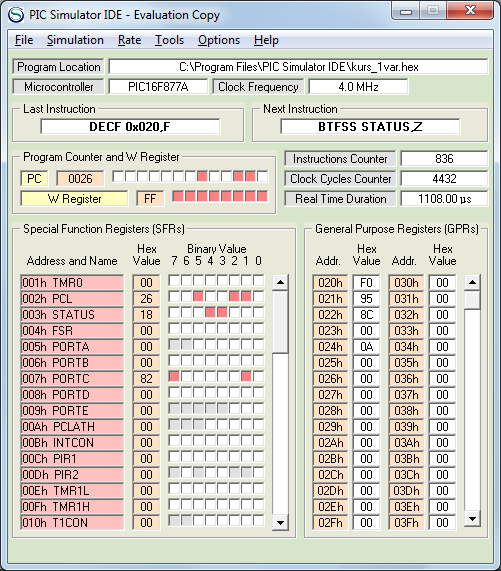Image resolution: width=501 pixels, height=571 pixels.
Task: Click GPR 020h value F0
Action: (x=366, y=283)
